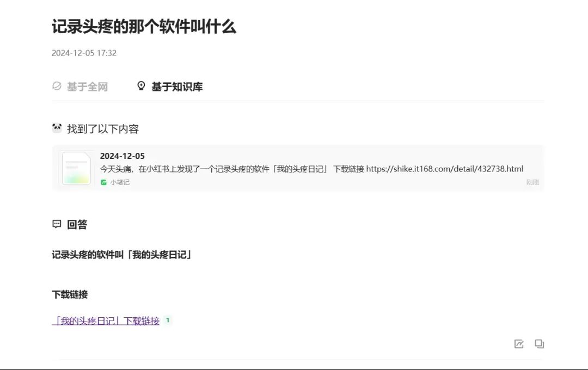The width and height of the screenshot is (588, 370).
Task: Click the speech bubble icon beside 回答
Action: (57, 224)
